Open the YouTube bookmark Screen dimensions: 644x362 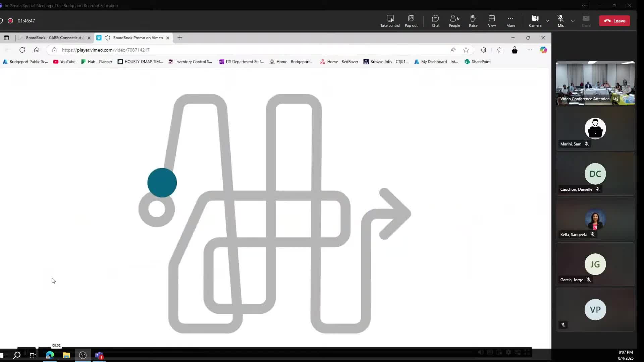point(64,62)
